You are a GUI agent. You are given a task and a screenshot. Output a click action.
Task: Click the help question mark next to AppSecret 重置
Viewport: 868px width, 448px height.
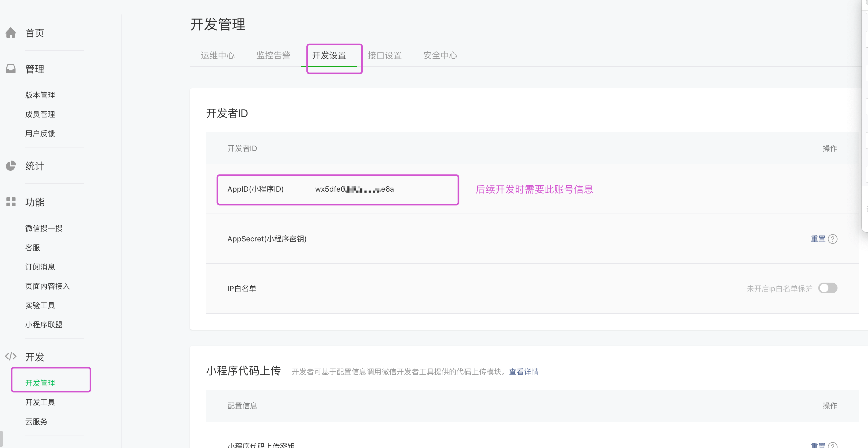[833, 239]
